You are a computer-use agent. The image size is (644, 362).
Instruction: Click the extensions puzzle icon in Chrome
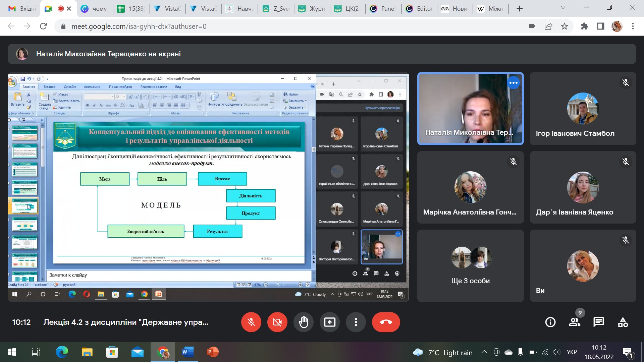(x=585, y=26)
